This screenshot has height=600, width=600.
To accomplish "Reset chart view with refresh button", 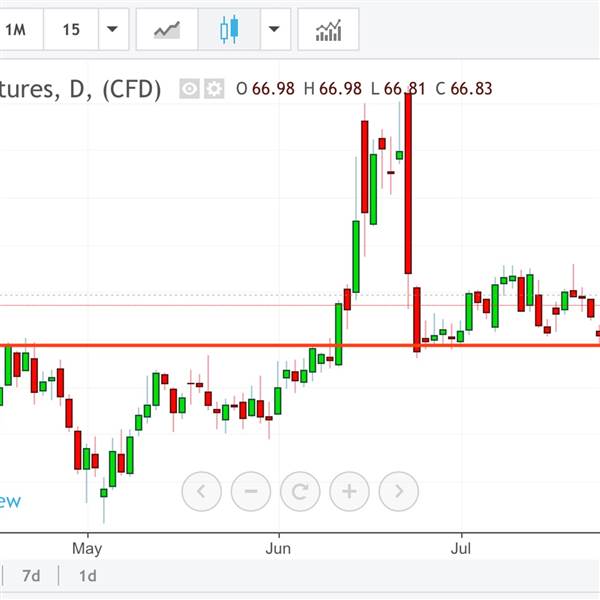I will click(300, 491).
